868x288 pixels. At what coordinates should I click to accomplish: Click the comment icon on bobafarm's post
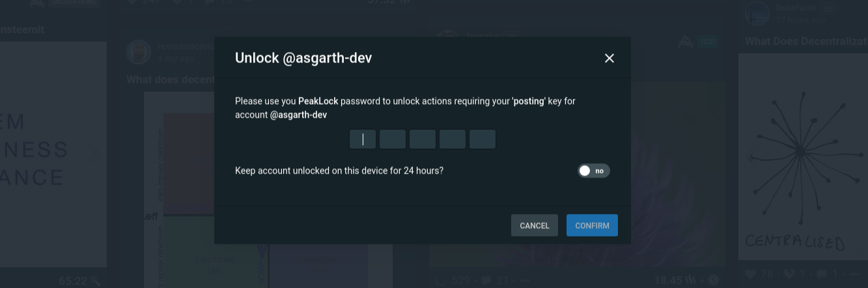click(x=821, y=274)
